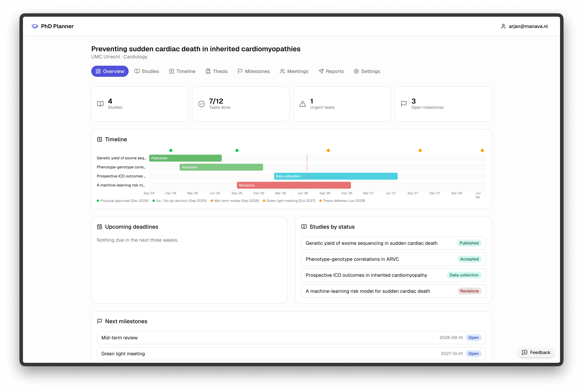Click the Green light meeting orange diamond marker
This screenshot has height=392, width=583.
[420, 150]
